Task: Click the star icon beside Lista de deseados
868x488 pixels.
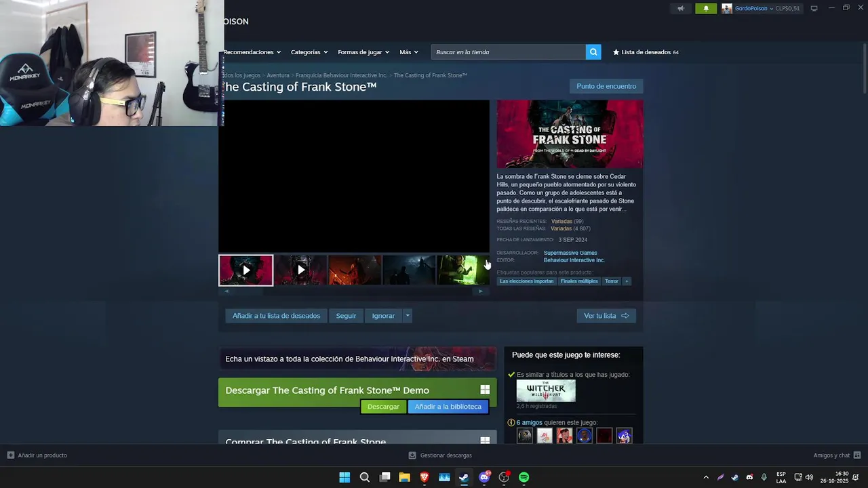Action: point(616,52)
